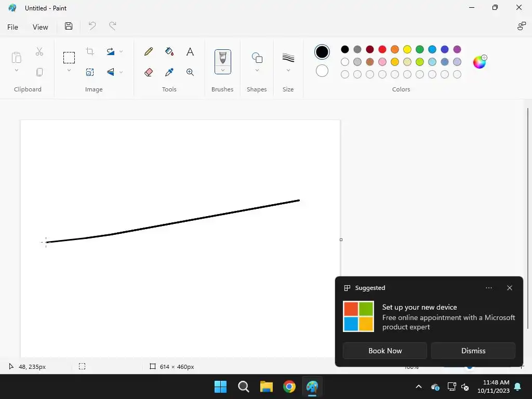Open the File menu

(12, 27)
